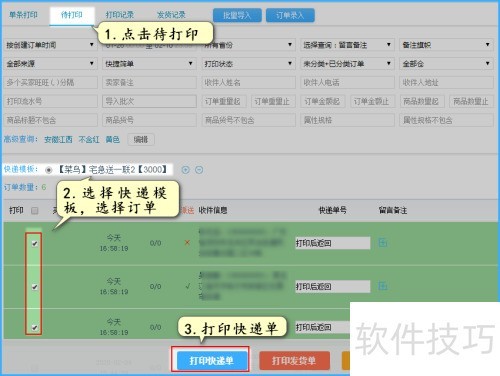Open the 快捷筛单 dropdown
Screen dimensions: 500x376
pyautogui.click(x=149, y=63)
